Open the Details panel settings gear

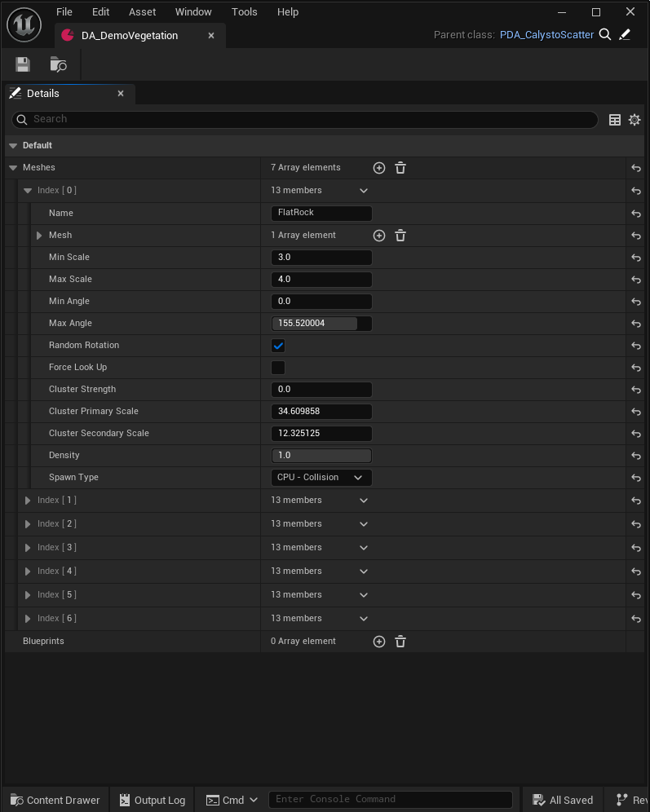[635, 120]
